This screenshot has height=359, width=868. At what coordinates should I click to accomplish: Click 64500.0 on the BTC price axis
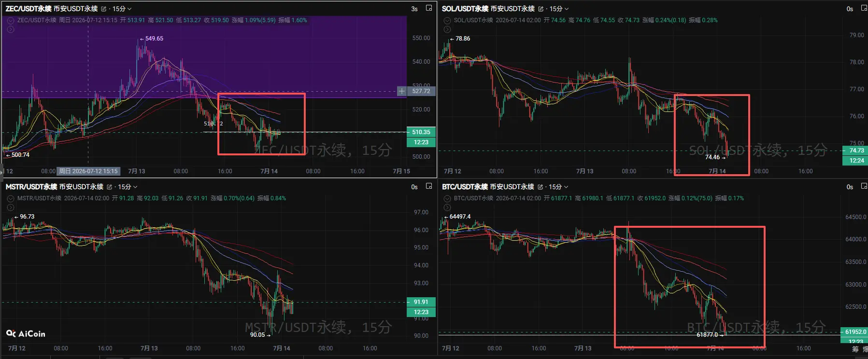(856, 217)
